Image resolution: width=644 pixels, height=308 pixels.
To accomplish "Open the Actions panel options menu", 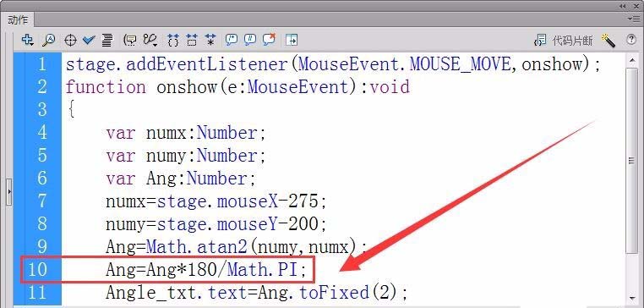I will 633,19.
